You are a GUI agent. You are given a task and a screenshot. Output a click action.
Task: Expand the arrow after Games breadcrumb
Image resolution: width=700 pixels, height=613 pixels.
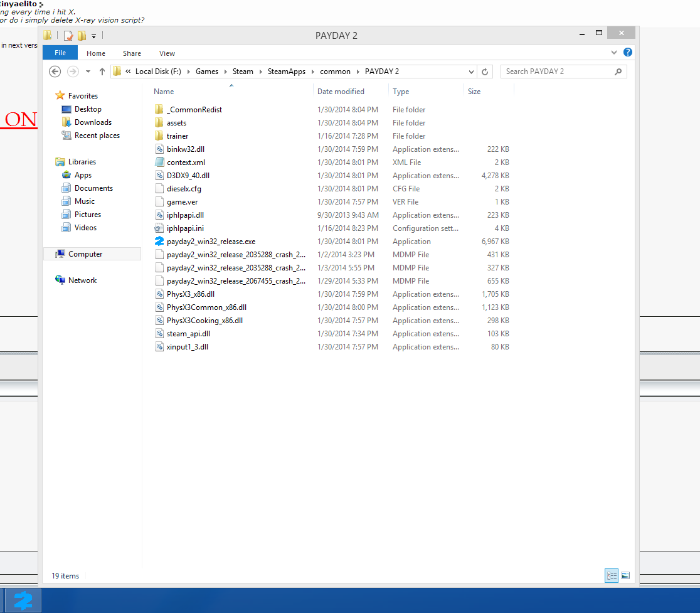click(x=225, y=72)
